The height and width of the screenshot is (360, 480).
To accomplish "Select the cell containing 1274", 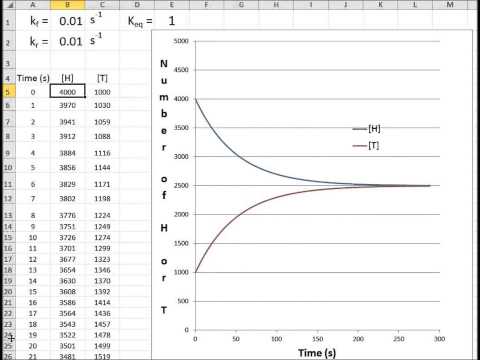I will pyautogui.click(x=102, y=237).
